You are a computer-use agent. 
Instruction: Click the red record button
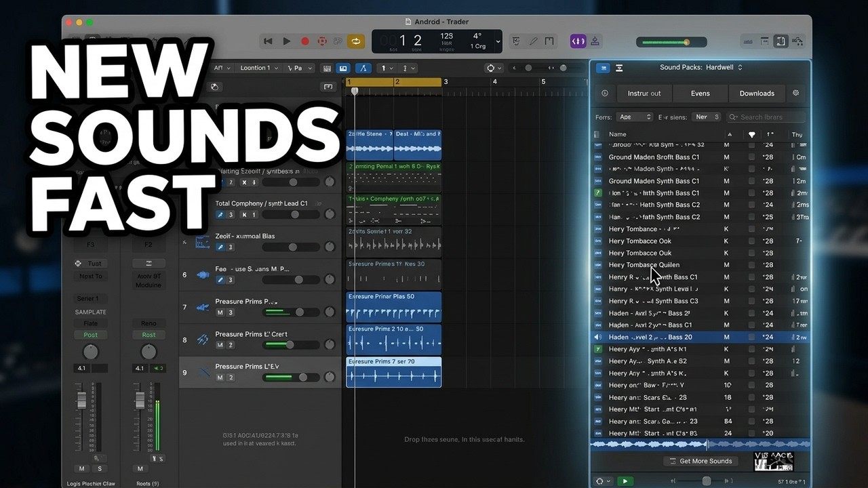click(x=304, y=41)
